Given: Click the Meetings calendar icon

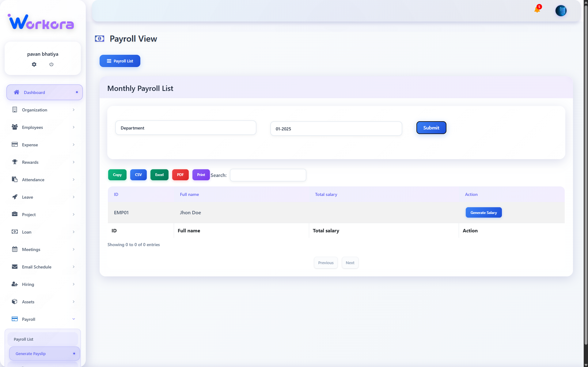Looking at the screenshot, I should point(14,249).
